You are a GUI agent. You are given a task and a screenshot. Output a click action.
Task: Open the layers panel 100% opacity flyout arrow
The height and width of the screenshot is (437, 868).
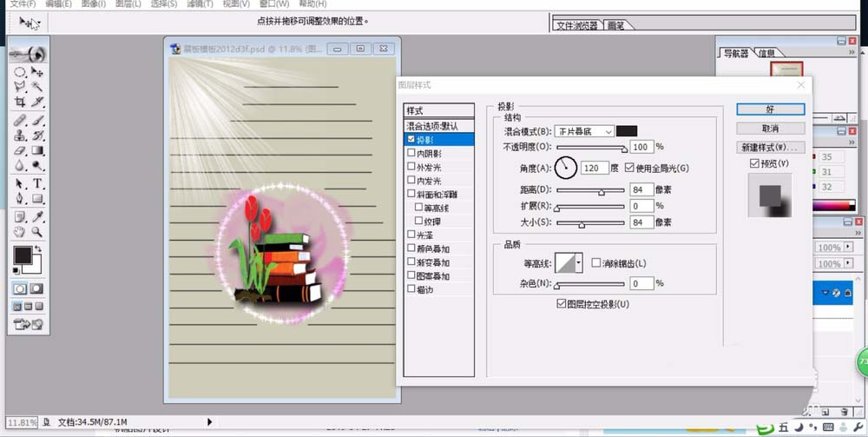[847, 248]
